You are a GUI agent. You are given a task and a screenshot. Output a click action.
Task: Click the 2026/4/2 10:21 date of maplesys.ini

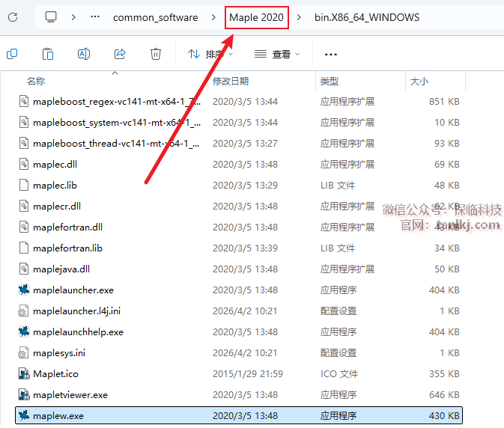coord(245,353)
